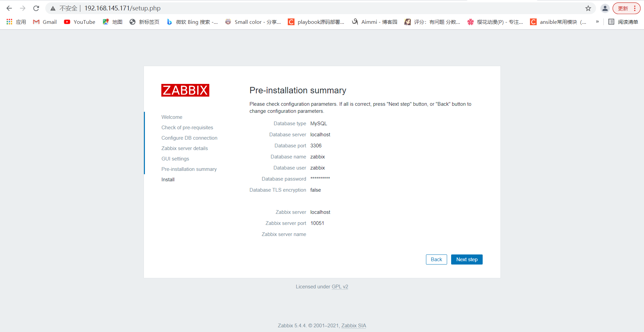Open the reading list (阅读清单) icon
The image size is (644, 332).
[x=611, y=22]
